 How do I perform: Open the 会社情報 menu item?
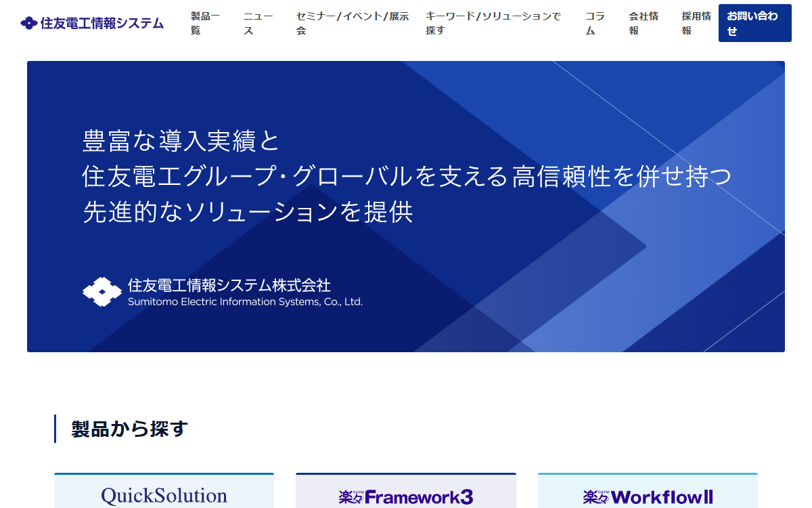[x=644, y=23]
